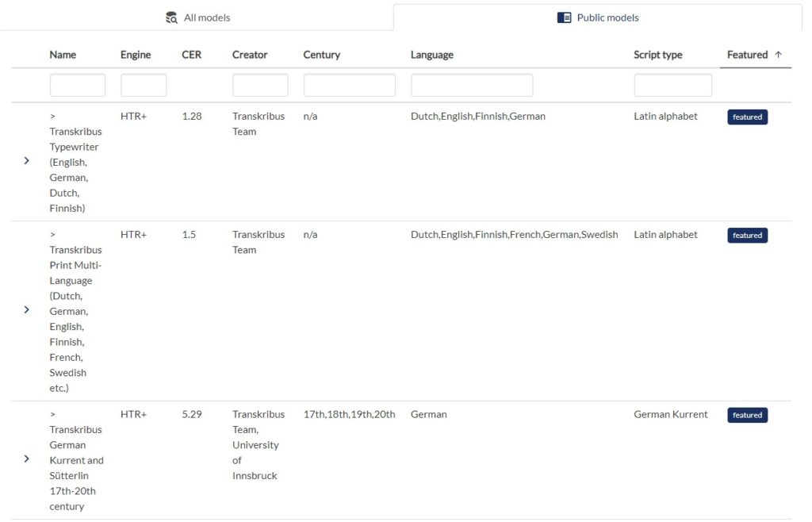Select the Transkribus Print Multi-Language model name
812x522 pixels.
(75, 311)
